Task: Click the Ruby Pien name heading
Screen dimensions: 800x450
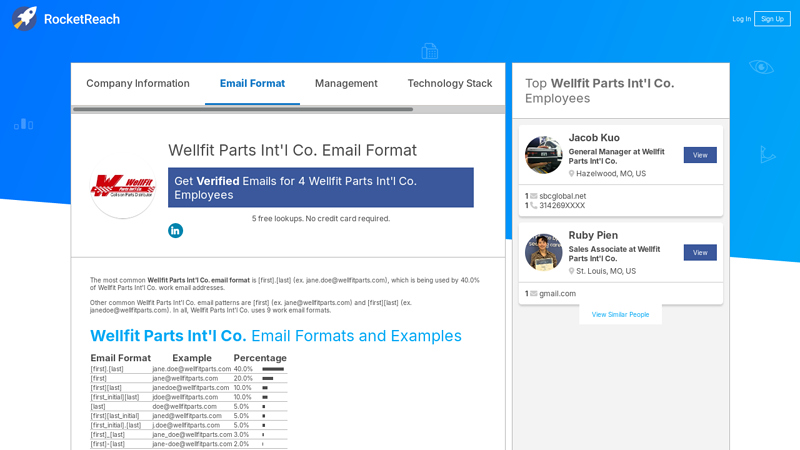Action: [x=593, y=235]
